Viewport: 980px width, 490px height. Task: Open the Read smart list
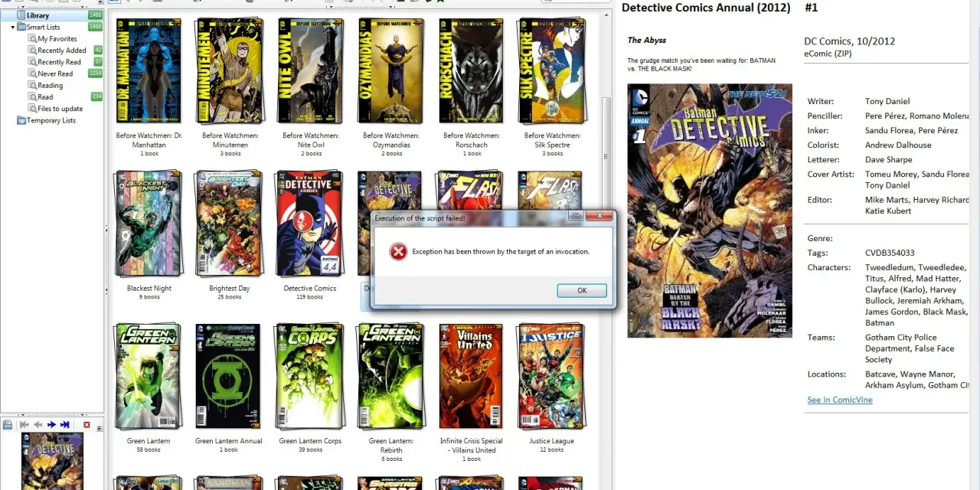coord(45,96)
